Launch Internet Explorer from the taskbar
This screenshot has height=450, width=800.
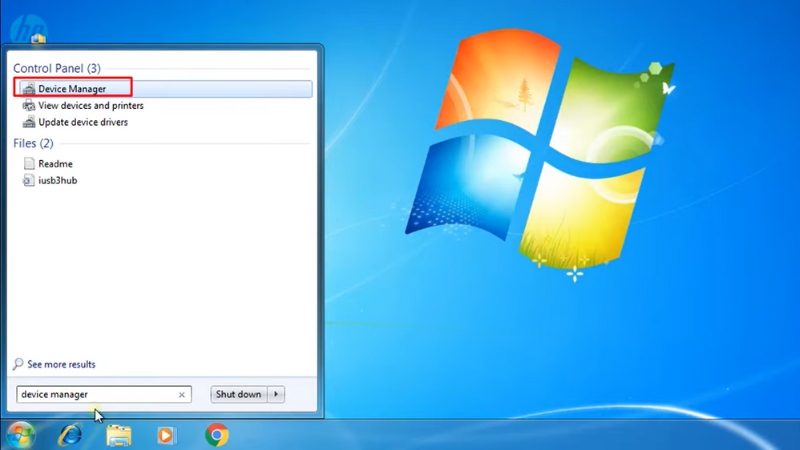click(70, 435)
